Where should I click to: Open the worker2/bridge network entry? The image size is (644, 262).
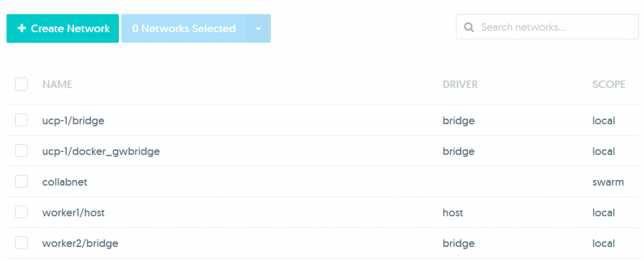[x=80, y=243]
